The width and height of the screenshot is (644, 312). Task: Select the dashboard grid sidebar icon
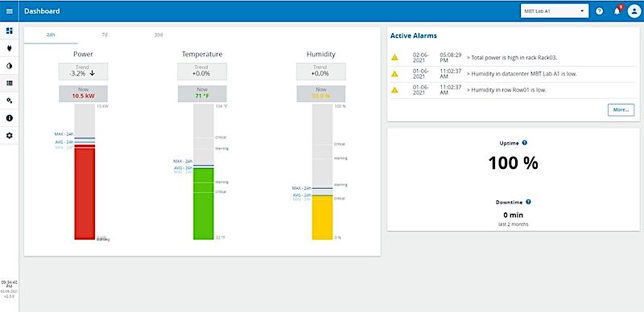[10, 31]
